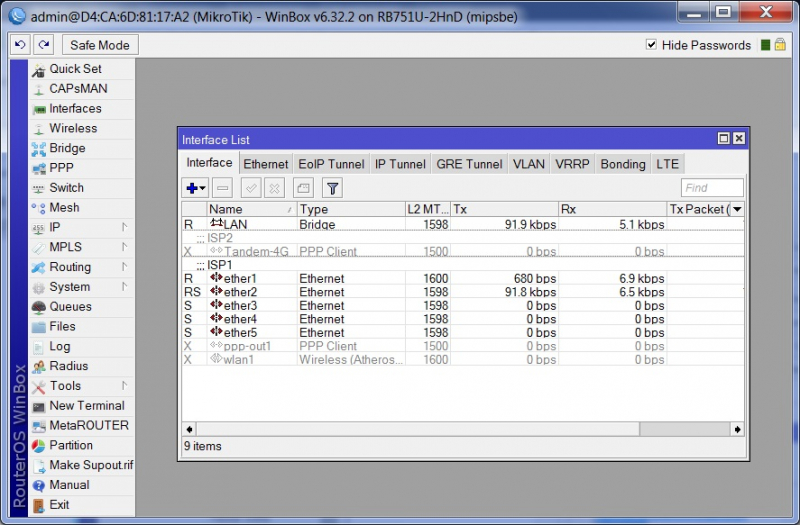This screenshot has height=525, width=800.
Task: Click the comment note icon in toolbar
Action: click(x=303, y=188)
